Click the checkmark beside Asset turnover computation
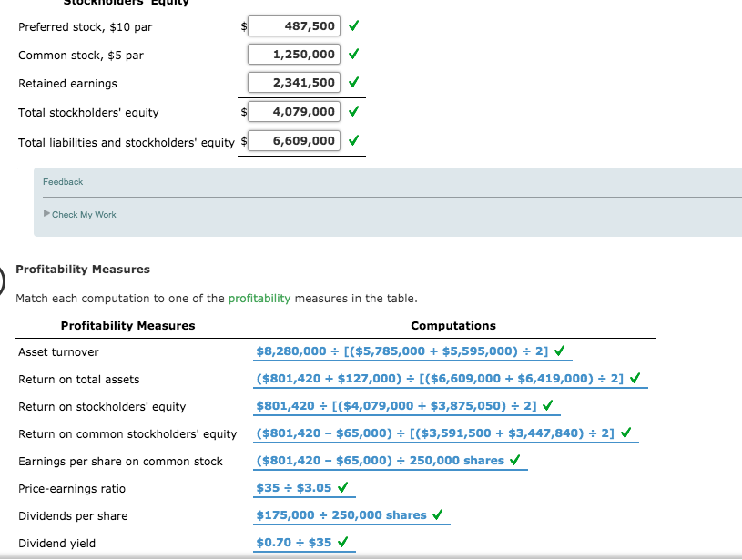The height and width of the screenshot is (560, 742). coord(564,351)
